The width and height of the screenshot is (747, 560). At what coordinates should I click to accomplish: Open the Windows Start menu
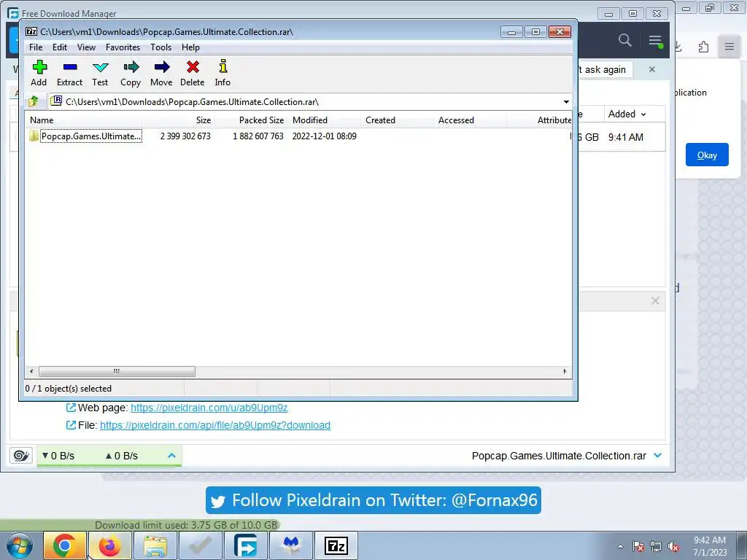[19, 545]
